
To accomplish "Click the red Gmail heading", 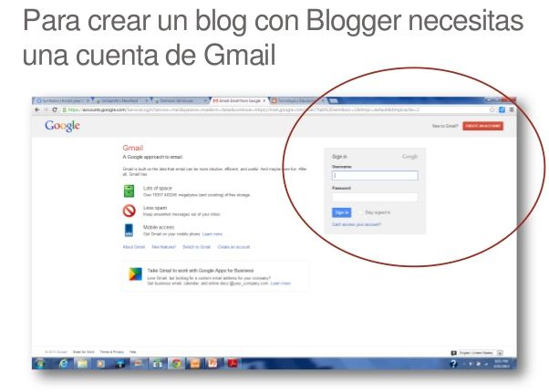I will pos(133,148).
